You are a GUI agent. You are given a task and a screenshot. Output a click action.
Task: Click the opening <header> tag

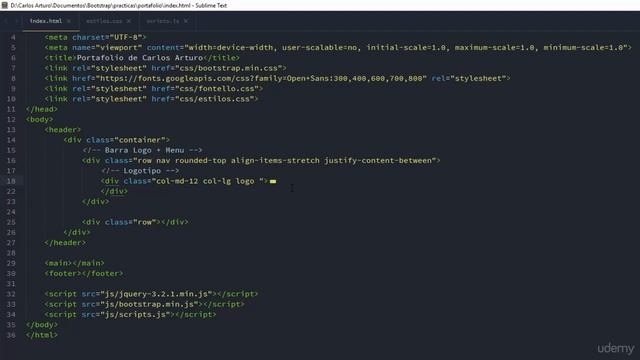(63, 129)
